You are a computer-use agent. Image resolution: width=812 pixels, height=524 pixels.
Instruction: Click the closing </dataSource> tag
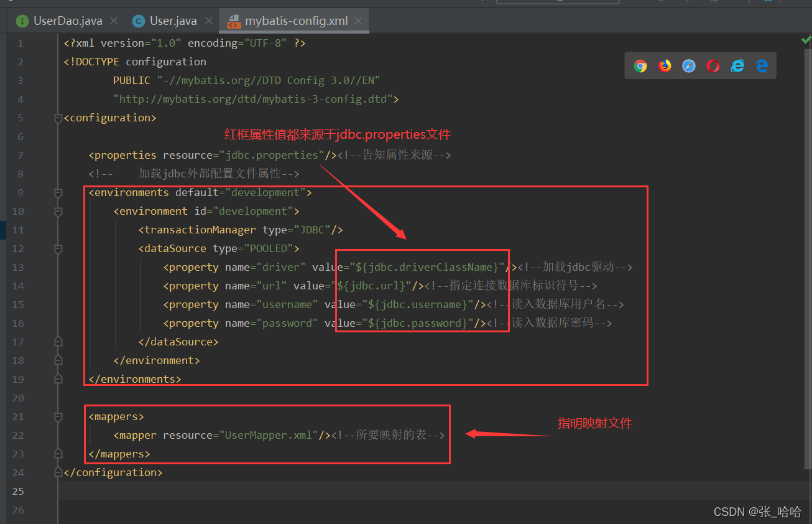tap(178, 342)
